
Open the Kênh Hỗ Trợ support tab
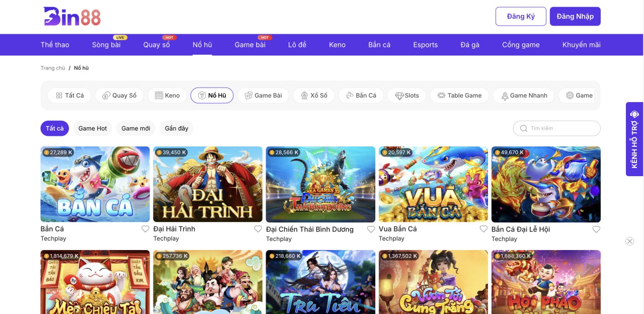coord(634,139)
